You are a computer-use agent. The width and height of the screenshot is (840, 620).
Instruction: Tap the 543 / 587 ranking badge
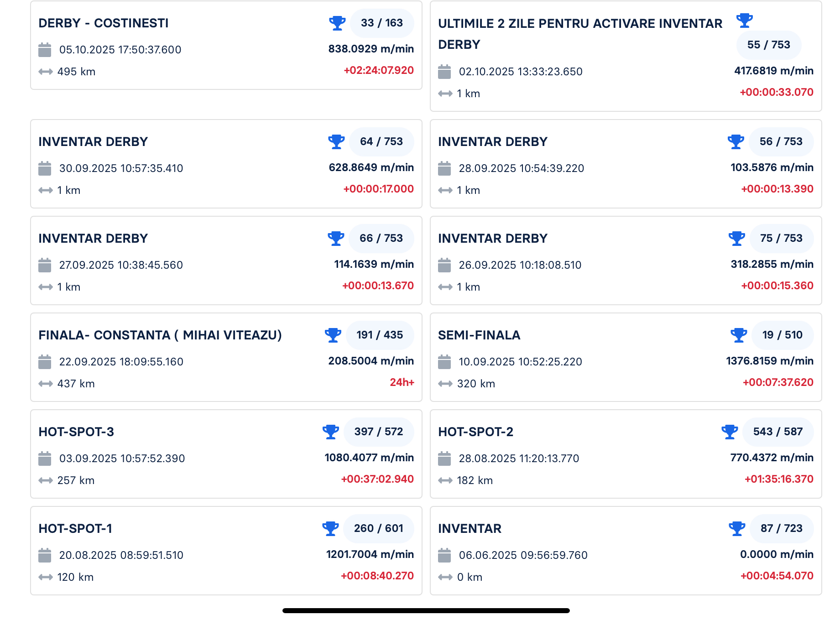click(777, 432)
